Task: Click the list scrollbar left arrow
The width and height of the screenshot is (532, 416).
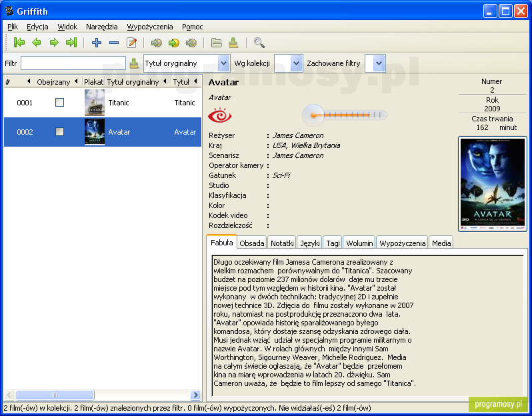Action: pyautogui.click(x=9, y=395)
